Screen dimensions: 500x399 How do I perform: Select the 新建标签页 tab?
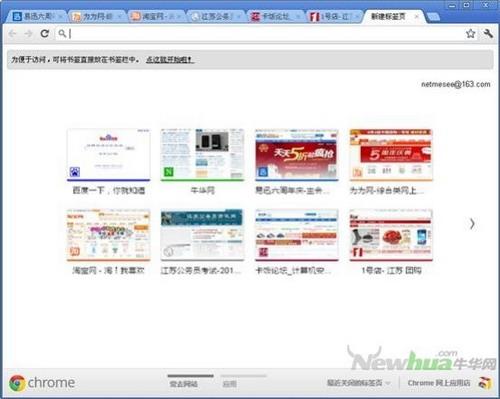pos(393,16)
